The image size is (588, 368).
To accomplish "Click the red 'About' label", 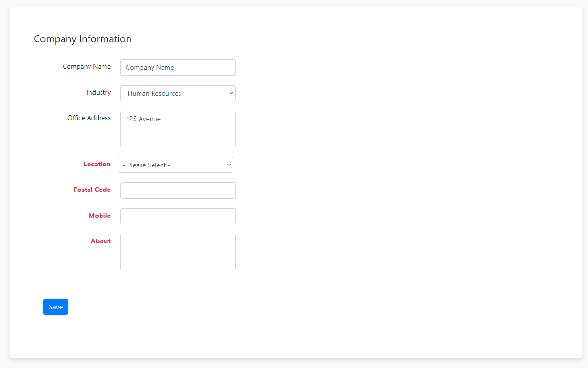I will [x=101, y=241].
